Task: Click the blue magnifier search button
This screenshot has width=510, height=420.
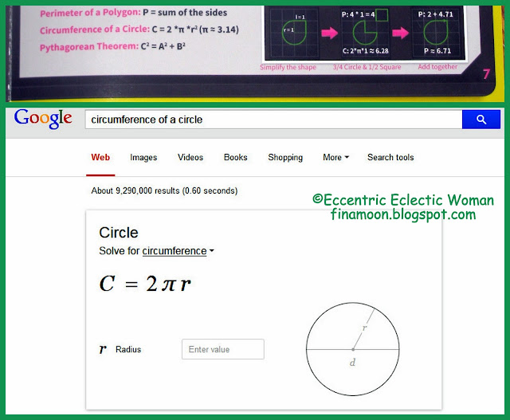Action: coord(481,120)
